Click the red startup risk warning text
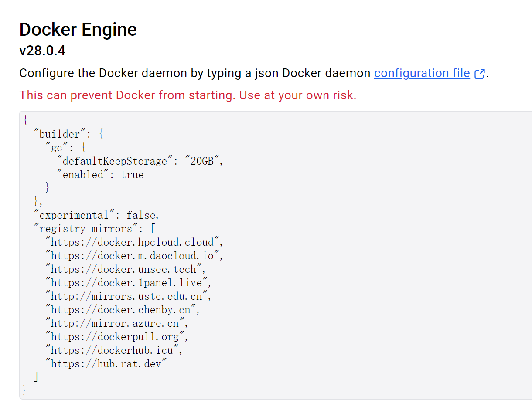Image resolution: width=532 pixels, height=410 pixels. 188,95
